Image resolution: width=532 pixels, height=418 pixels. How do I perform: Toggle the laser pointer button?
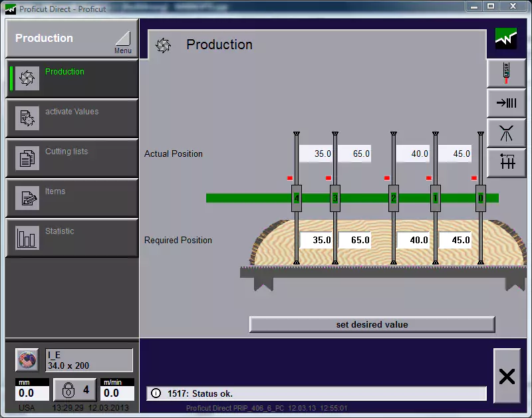pyautogui.click(x=506, y=73)
